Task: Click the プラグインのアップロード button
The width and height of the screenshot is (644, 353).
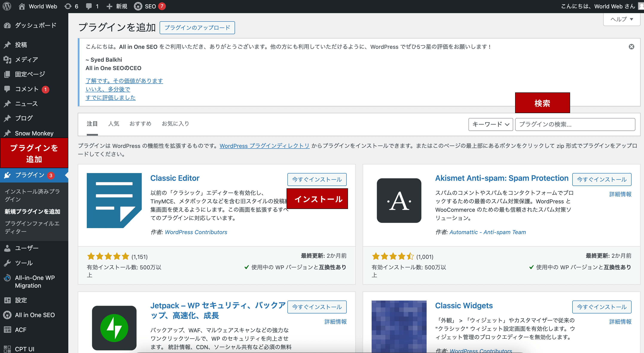Action: coord(197,28)
